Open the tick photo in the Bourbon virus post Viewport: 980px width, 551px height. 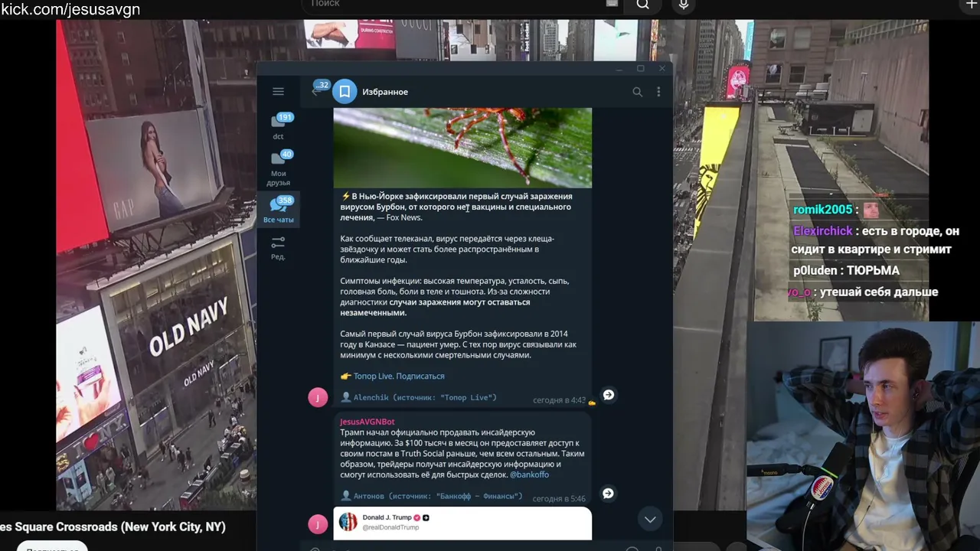462,147
